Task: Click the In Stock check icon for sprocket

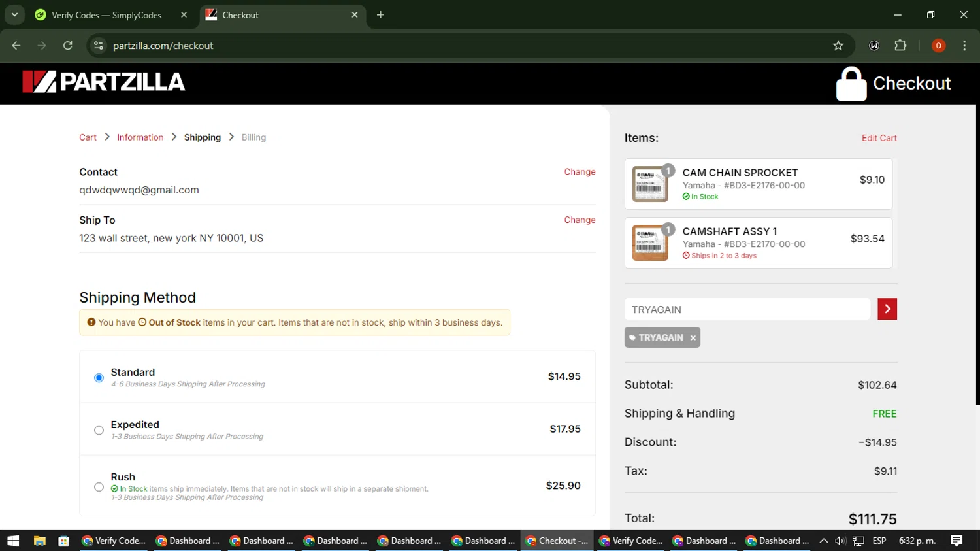Action: [x=686, y=197]
